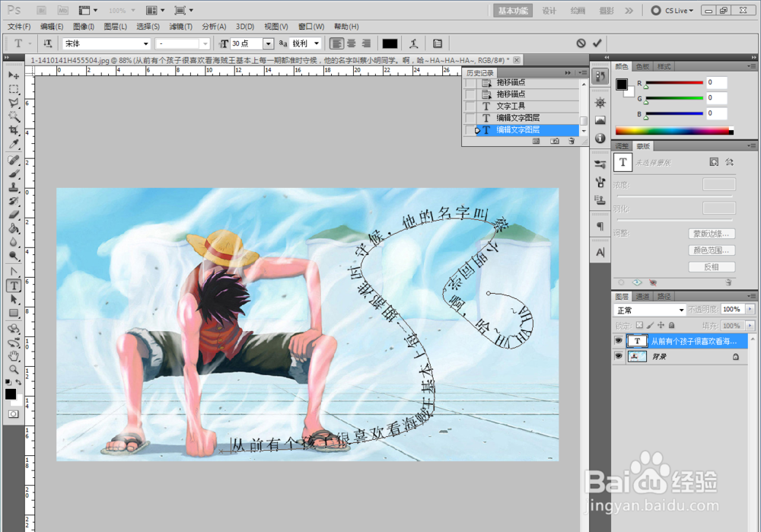Center align text button

click(x=352, y=43)
